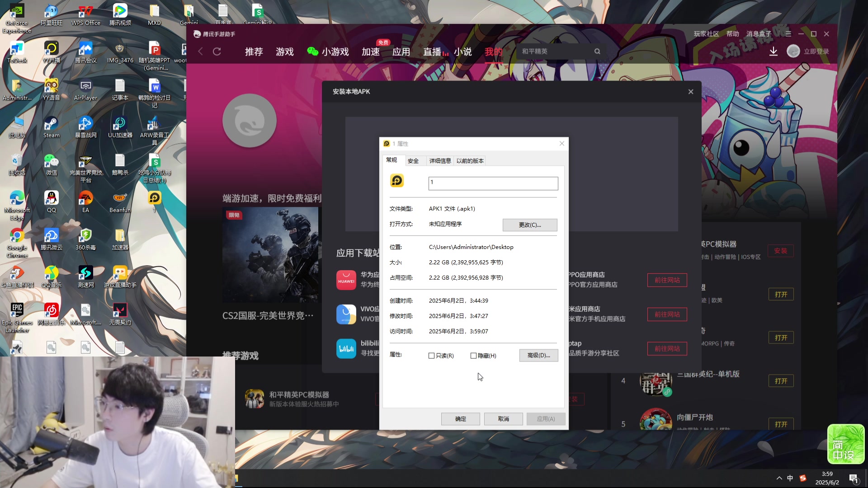Click 玩家社区 link in title bar

click(706, 34)
